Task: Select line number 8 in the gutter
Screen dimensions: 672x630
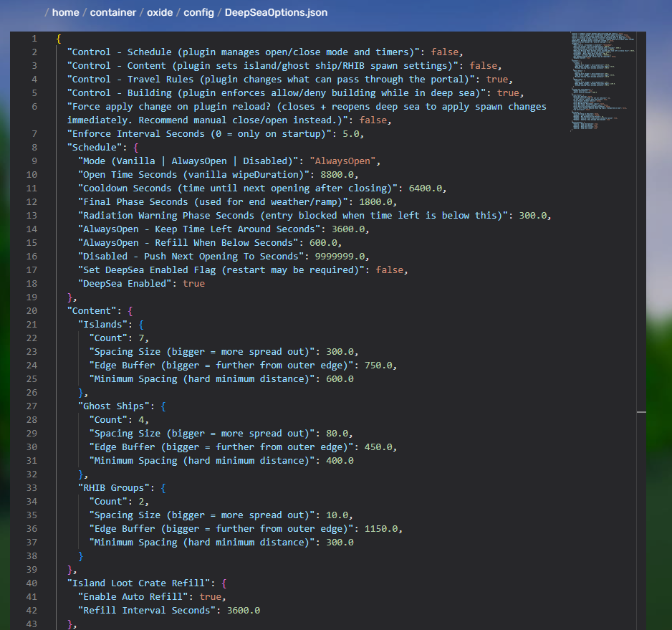Action: point(34,147)
